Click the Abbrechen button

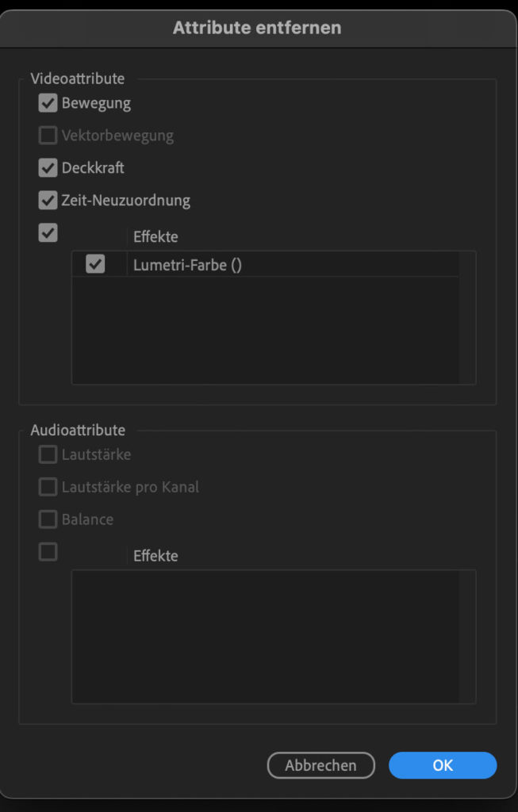[x=320, y=765]
